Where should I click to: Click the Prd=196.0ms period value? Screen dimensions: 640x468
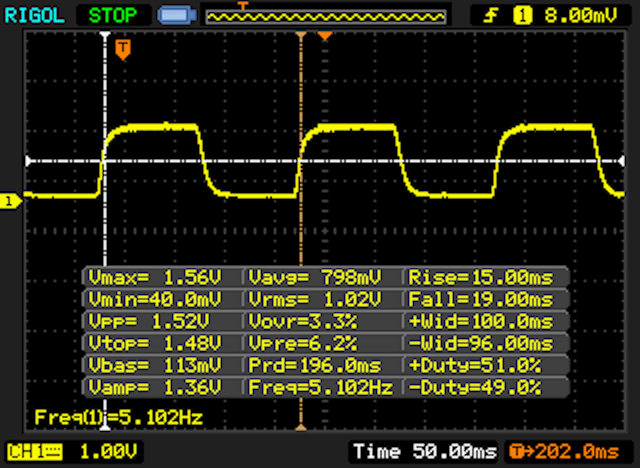(315, 365)
